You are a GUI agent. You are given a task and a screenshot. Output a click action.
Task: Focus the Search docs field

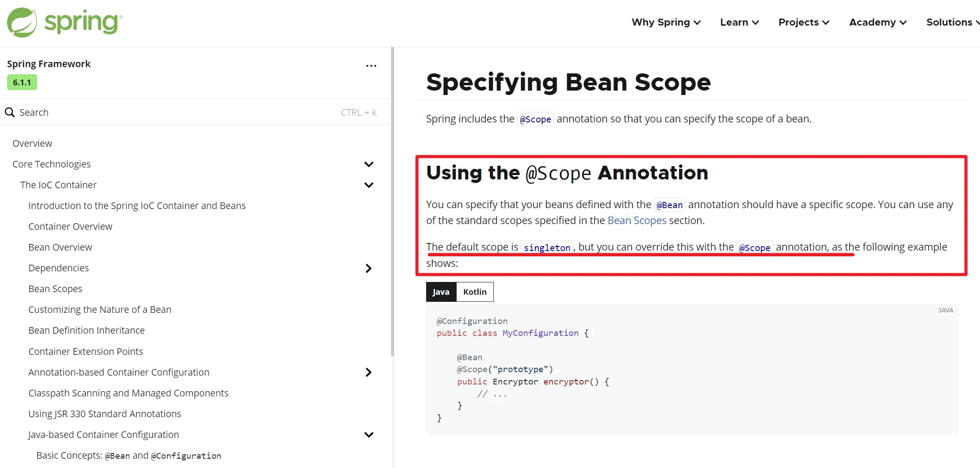coord(177,112)
